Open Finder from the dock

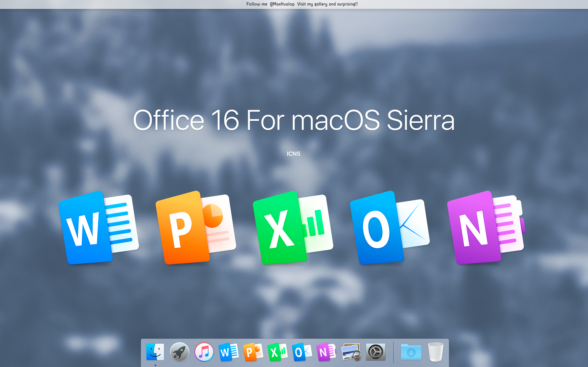(x=155, y=352)
